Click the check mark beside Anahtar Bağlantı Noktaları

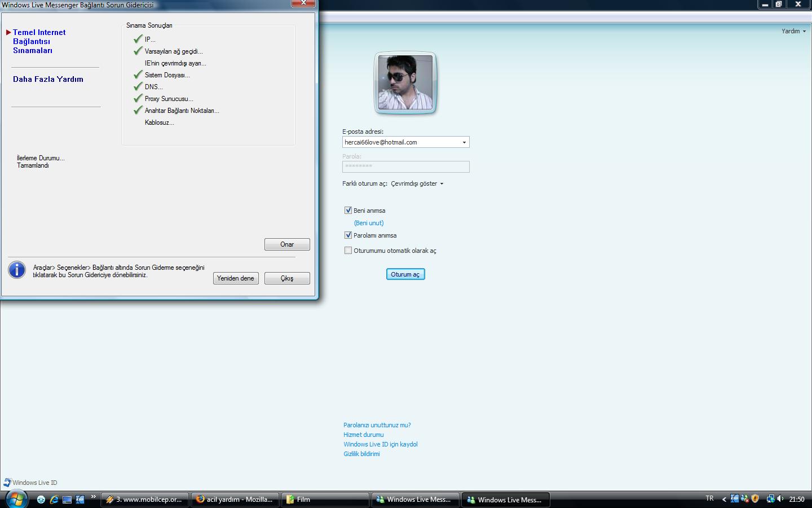coord(138,110)
